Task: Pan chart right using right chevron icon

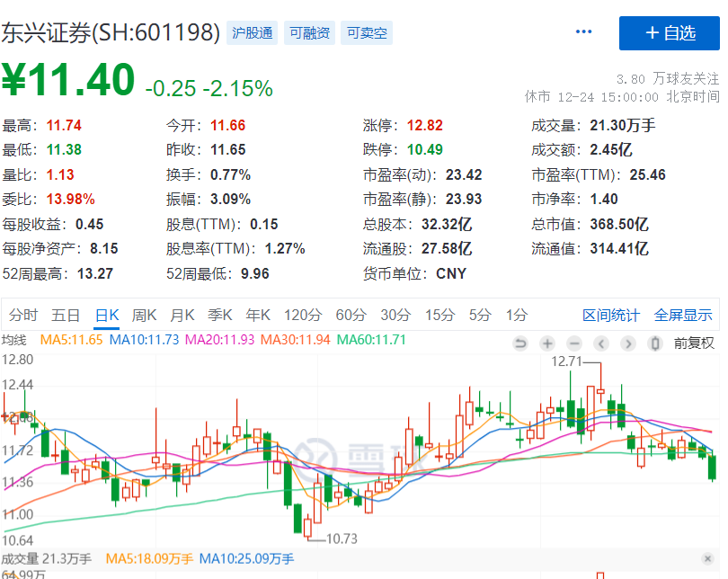Action: point(627,343)
